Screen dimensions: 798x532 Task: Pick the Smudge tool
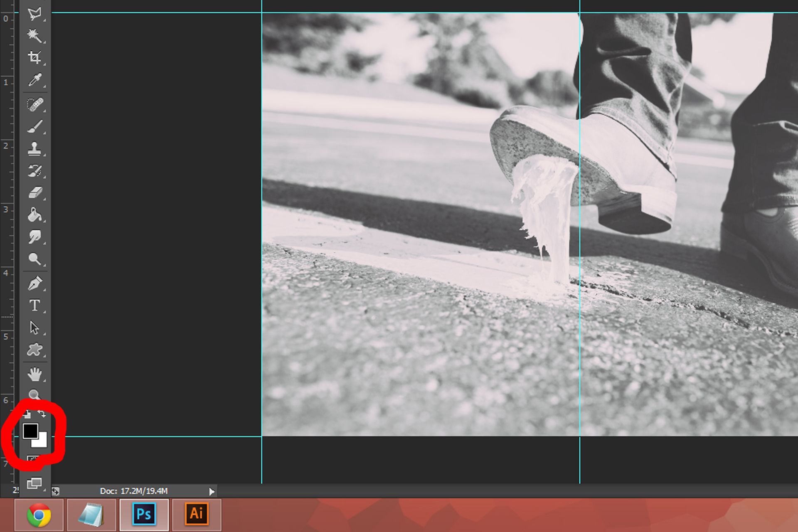[34, 237]
